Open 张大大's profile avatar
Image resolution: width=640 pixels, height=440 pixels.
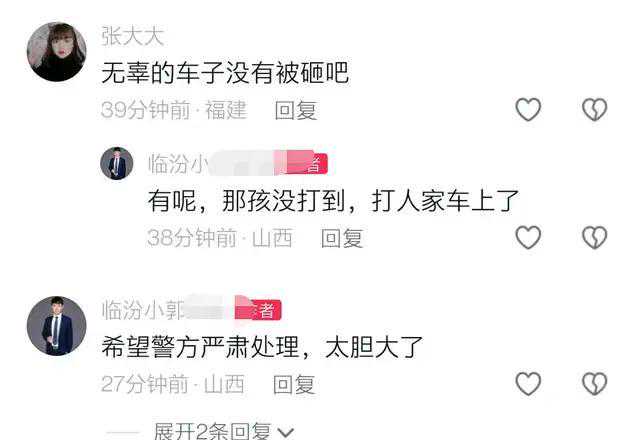pos(57,52)
